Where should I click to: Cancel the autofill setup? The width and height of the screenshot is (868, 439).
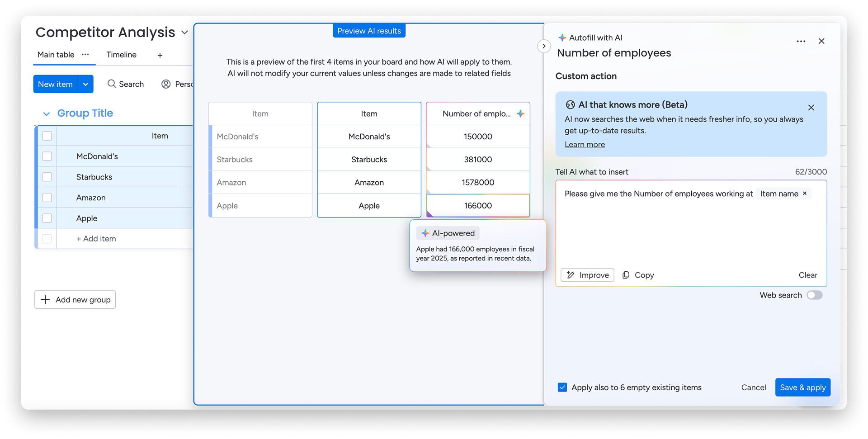[x=754, y=387]
